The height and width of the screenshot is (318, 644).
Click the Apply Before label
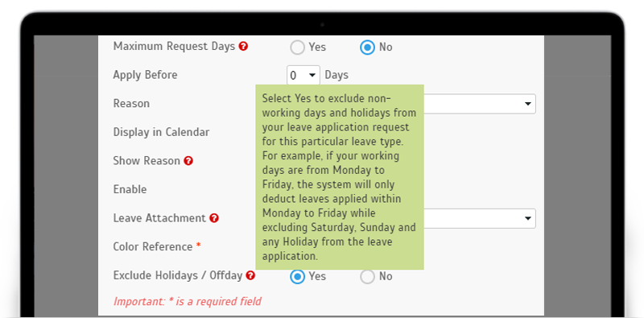click(x=146, y=75)
